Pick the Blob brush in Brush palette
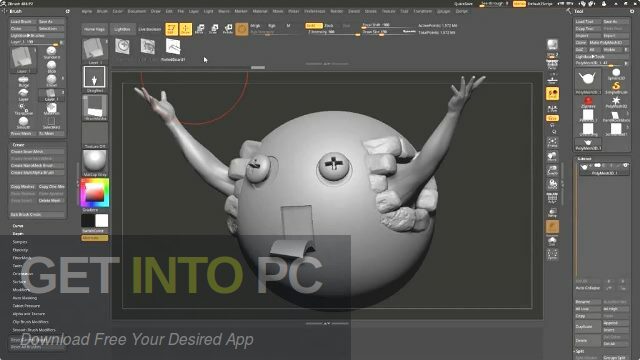The width and height of the screenshot is (640, 360). click(x=51, y=66)
